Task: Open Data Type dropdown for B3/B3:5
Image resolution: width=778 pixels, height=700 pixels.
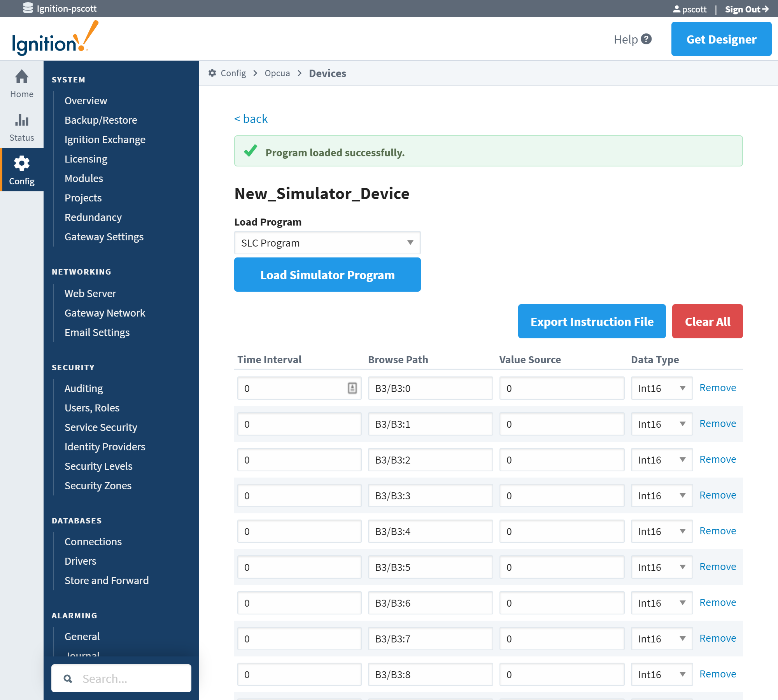Action: 662,567
